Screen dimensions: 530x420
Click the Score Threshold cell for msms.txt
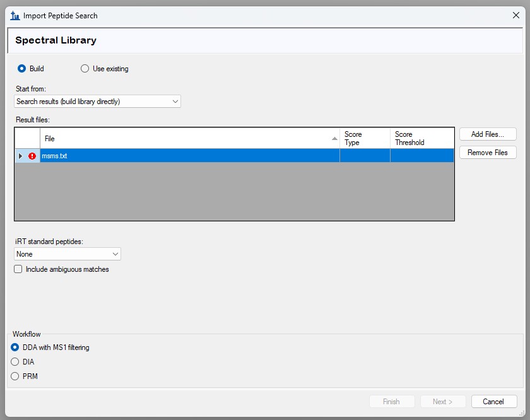pos(421,156)
